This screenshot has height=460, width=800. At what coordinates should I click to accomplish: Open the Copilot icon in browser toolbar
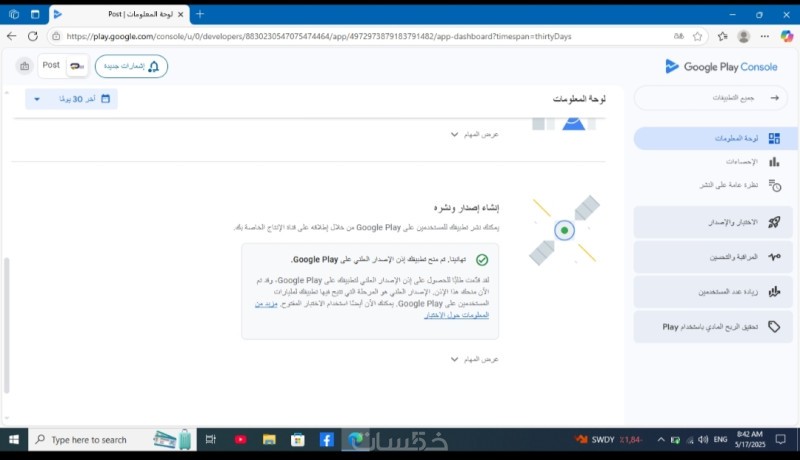point(786,36)
